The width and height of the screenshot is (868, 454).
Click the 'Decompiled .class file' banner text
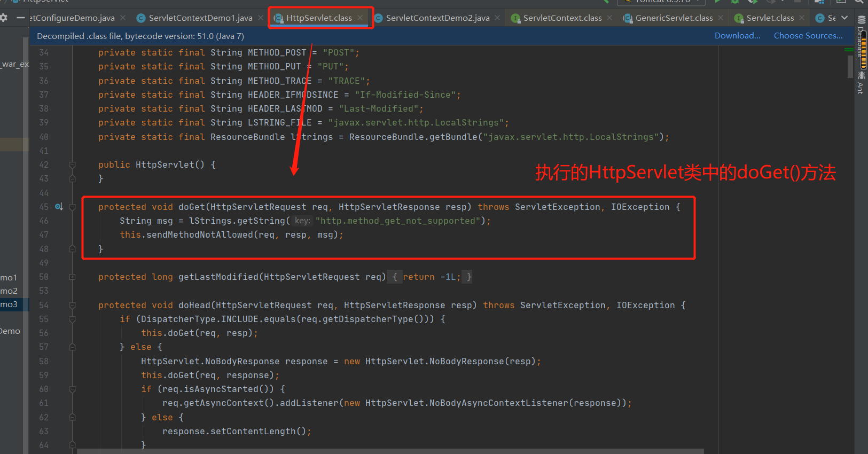point(140,36)
